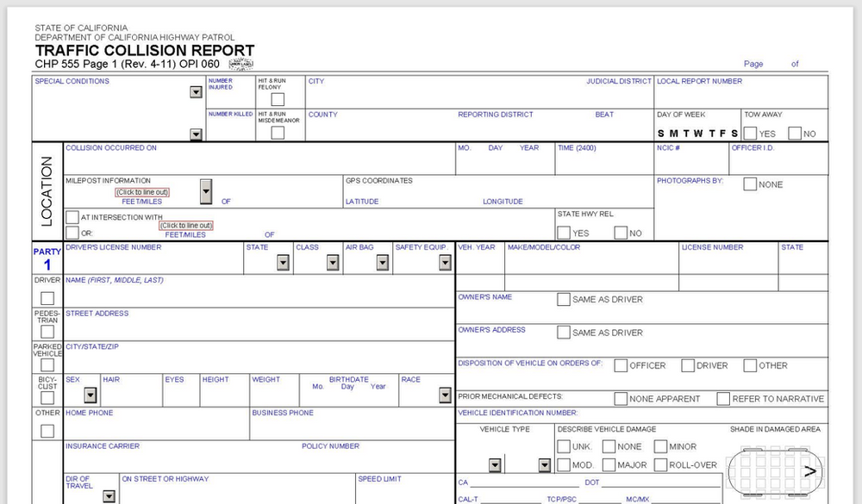
Task: Open the Race dropdown
Action: coord(445,395)
